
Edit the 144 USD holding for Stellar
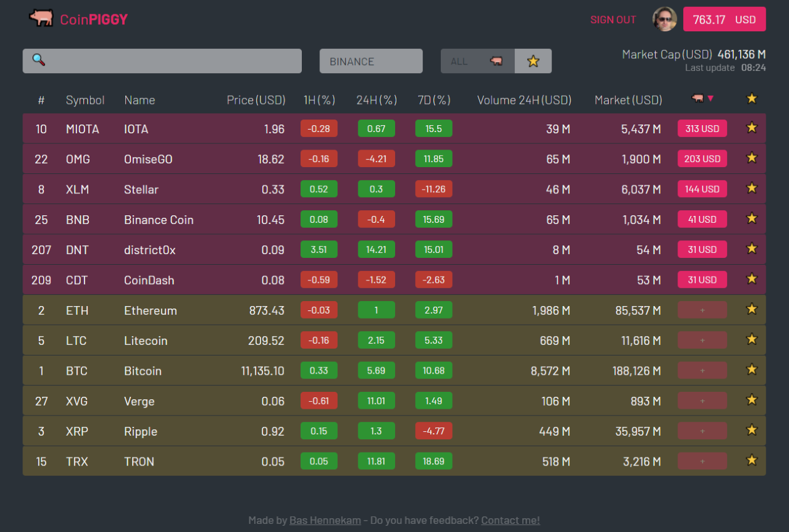[x=702, y=189]
